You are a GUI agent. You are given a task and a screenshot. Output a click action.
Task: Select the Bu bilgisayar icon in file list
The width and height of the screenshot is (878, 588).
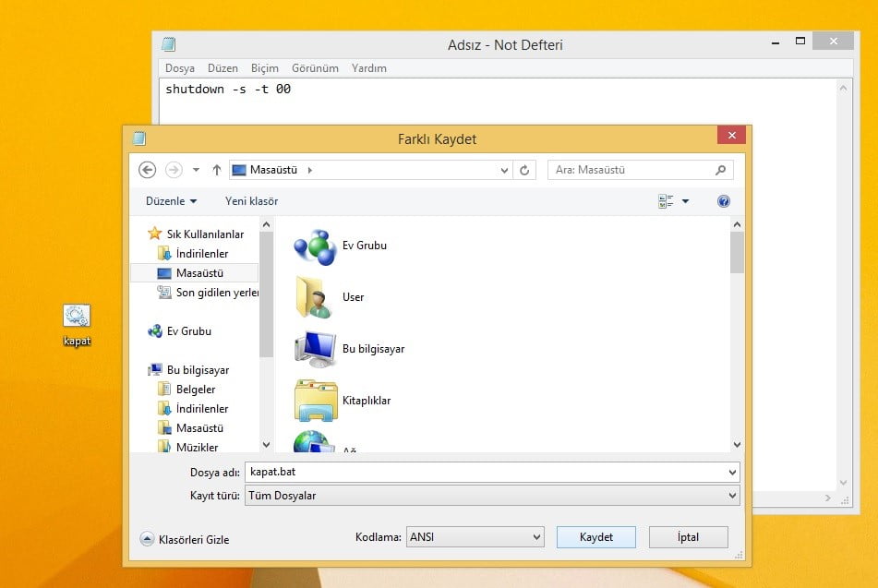click(x=315, y=349)
